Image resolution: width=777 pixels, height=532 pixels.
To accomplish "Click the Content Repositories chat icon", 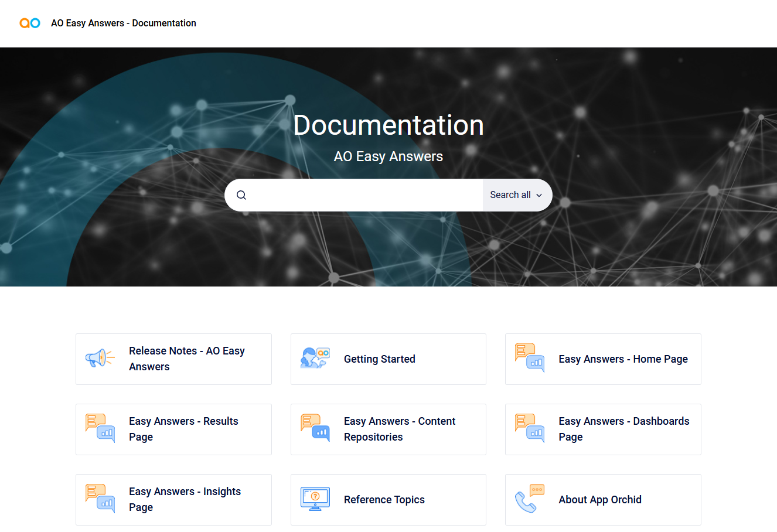I will (315, 428).
